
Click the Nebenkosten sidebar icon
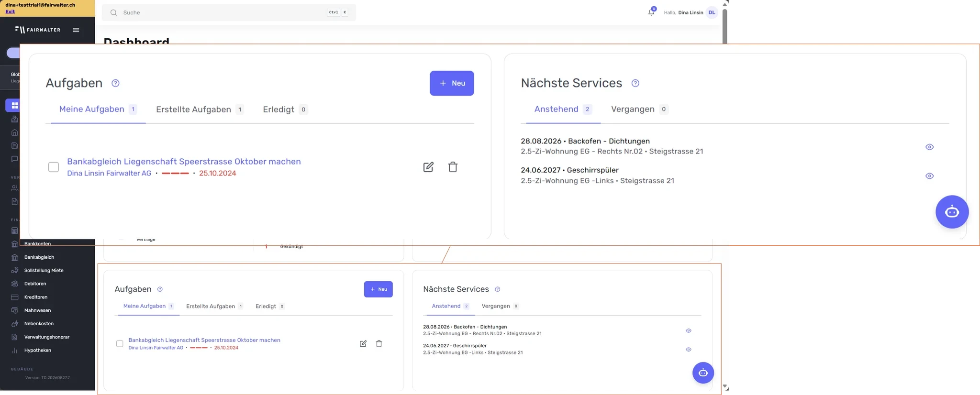tap(15, 324)
